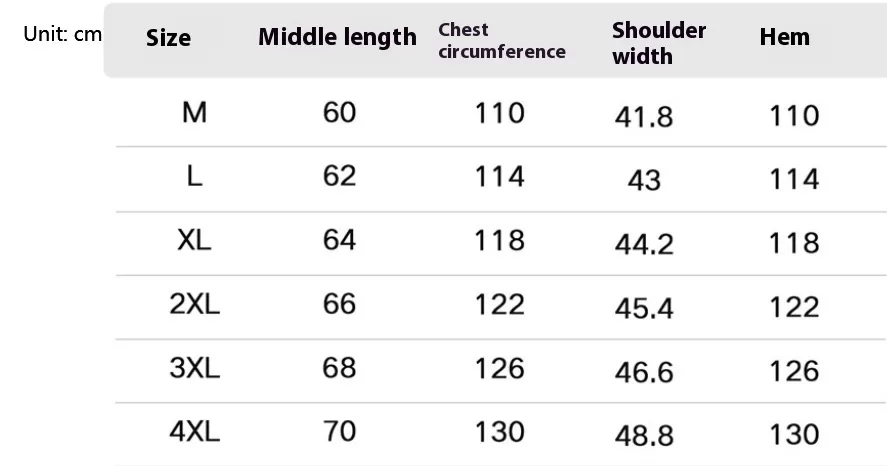Click shoulder width value 41.8
Screen dimensions: 887x466
pyautogui.click(x=644, y=117)
